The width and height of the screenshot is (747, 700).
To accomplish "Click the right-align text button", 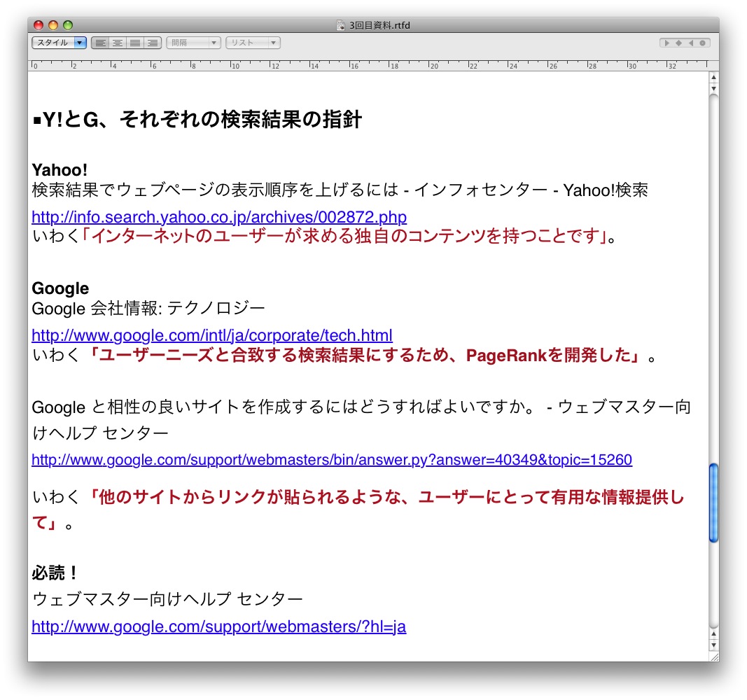I will [x=153, y=43].
